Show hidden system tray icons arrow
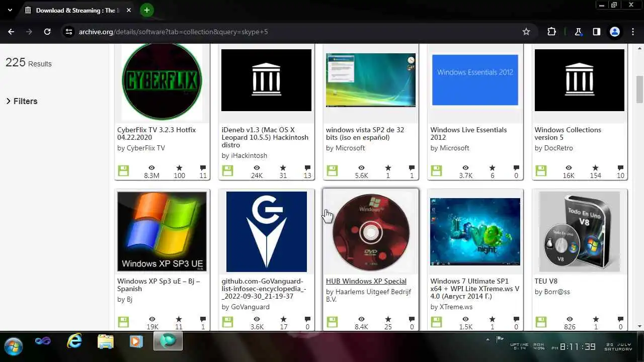 point(488,339)
